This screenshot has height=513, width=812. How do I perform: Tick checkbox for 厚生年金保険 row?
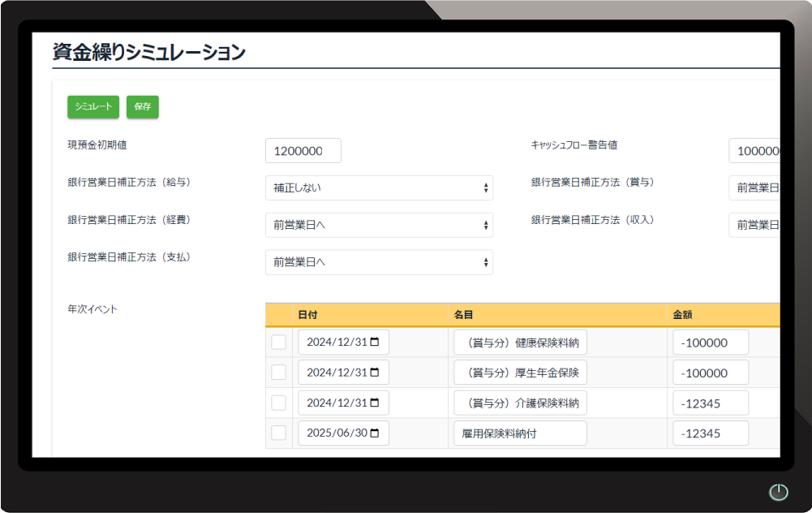tap(278, 373)
